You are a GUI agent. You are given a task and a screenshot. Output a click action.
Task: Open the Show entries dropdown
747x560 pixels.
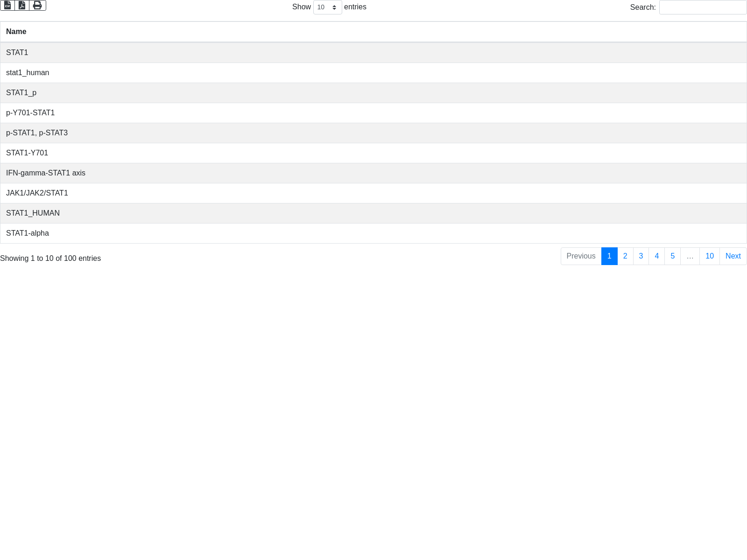[x=327, y=7]
